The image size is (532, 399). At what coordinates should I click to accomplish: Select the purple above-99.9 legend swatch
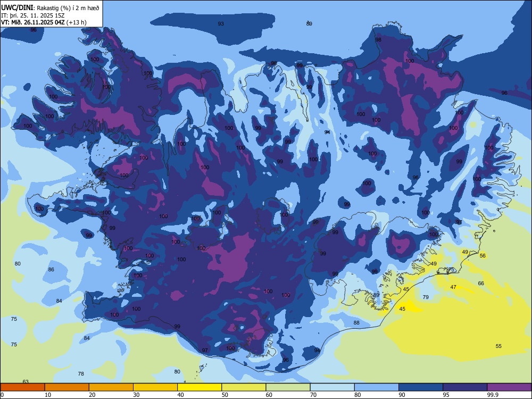[x=509, y=387]
